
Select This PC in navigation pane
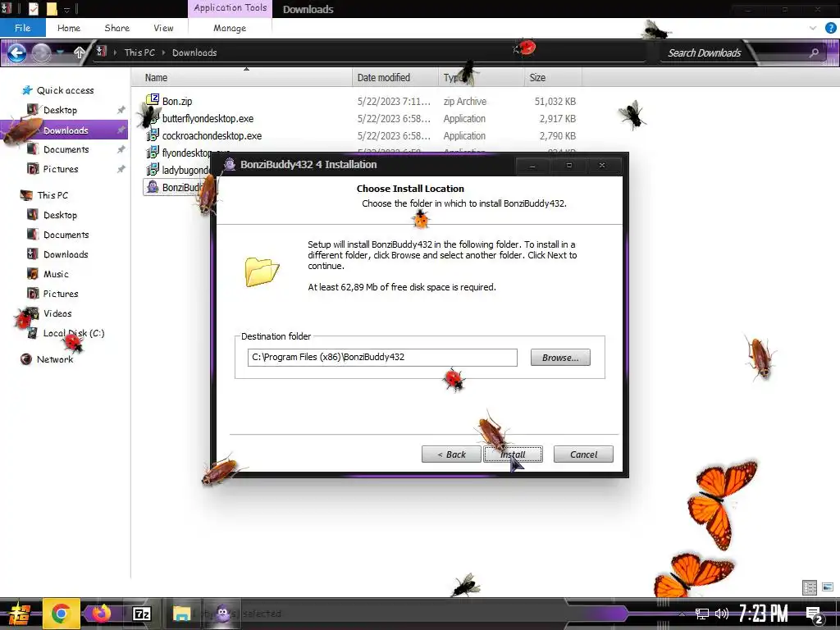(x=52, y=195)
